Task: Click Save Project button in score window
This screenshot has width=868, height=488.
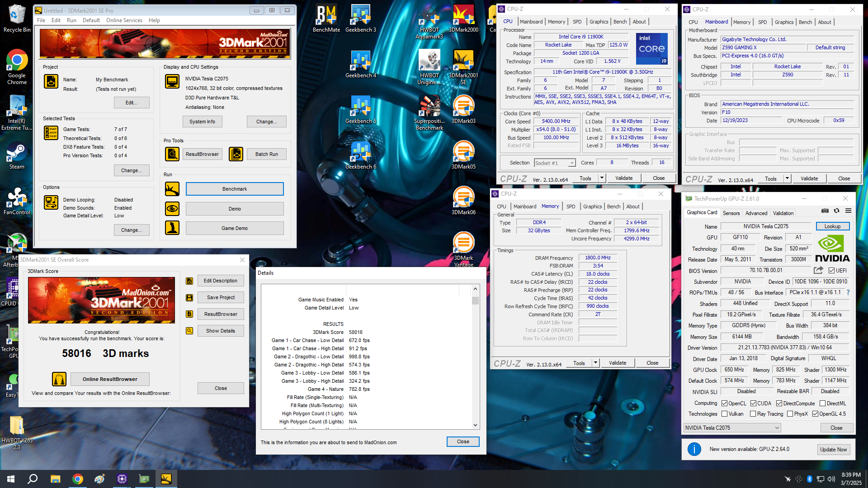Action: point(221,297)
